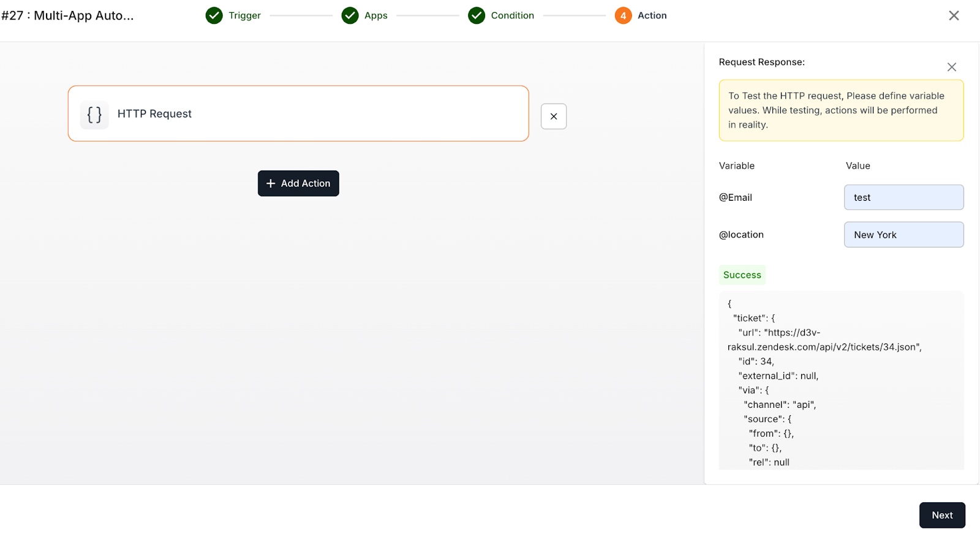This screenshot has width=980, height=537.
Task: Open the Condition step label
Action: tap(512, 15)
